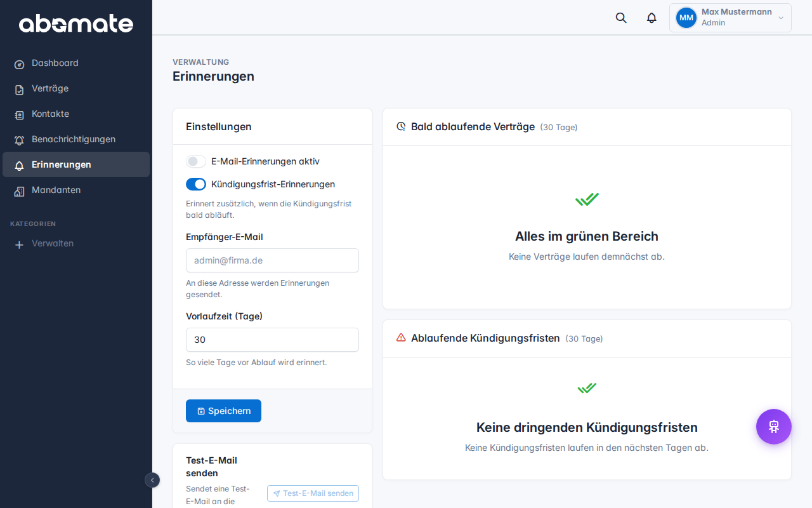Open the notification bell
812x508 pixels.
pos(652,18)
